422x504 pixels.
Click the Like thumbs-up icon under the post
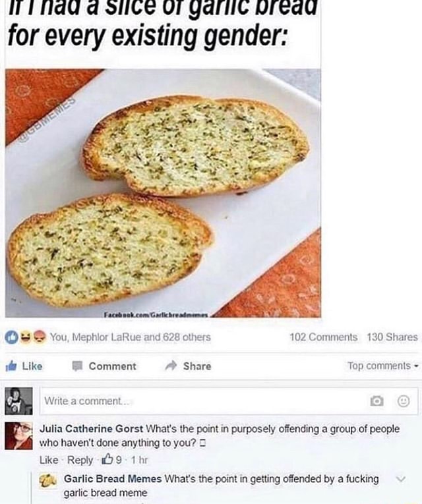pos(11,366)
